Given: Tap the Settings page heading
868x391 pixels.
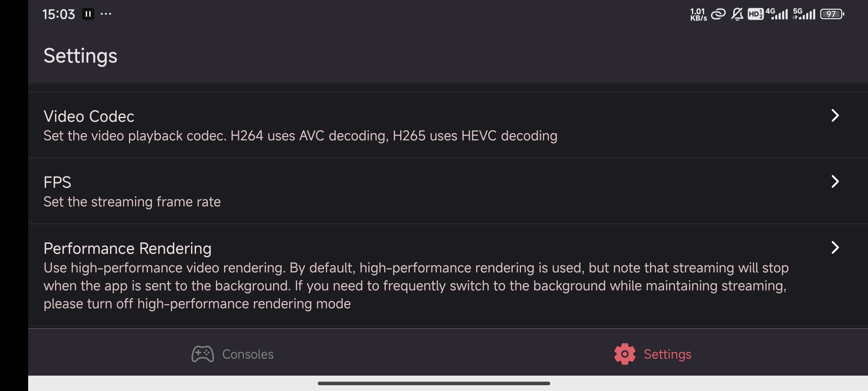Looking at the screenshot, I should coord(80,56).
